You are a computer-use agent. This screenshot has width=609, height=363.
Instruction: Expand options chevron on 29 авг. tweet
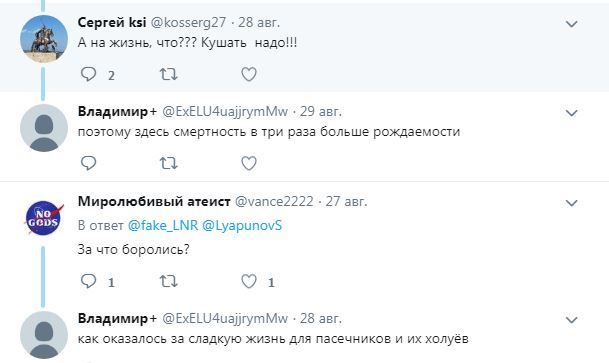pos(571,113)
